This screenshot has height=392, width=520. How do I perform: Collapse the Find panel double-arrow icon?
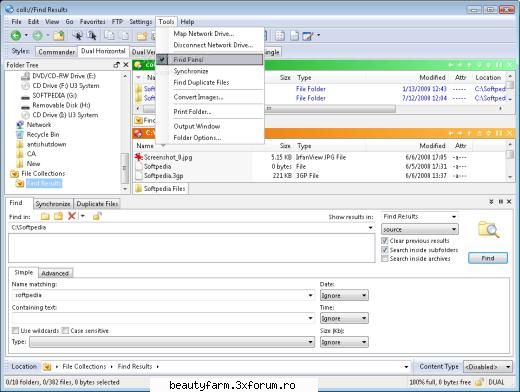491,202
